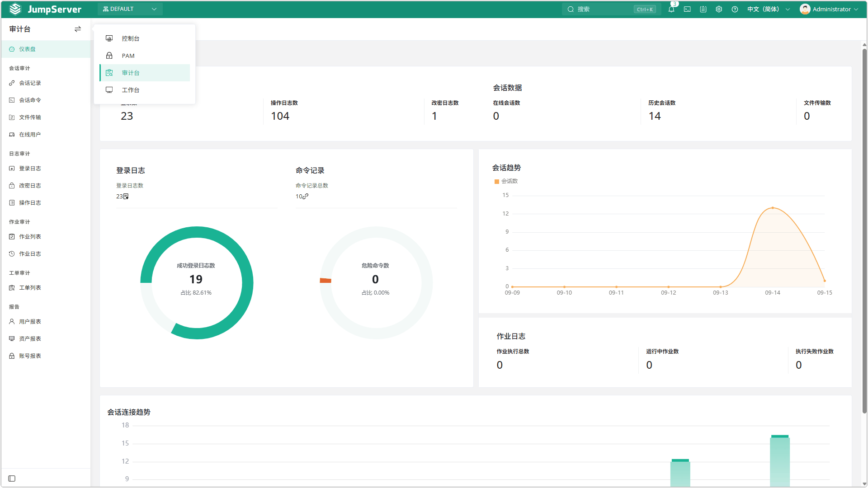868x488 pixels.
Task: Click the page vertical scrollbar
Action: click(x=864, y=230)
